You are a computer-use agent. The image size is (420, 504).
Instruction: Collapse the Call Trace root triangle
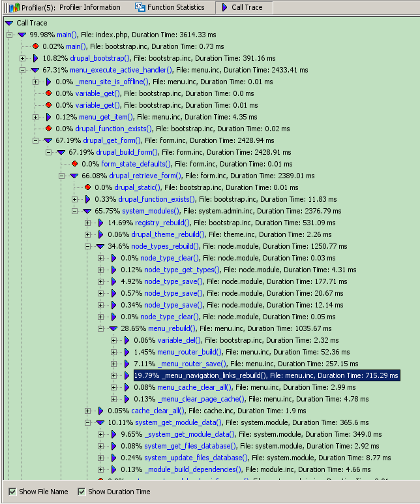pyautogui.click(x=9, y=23)
